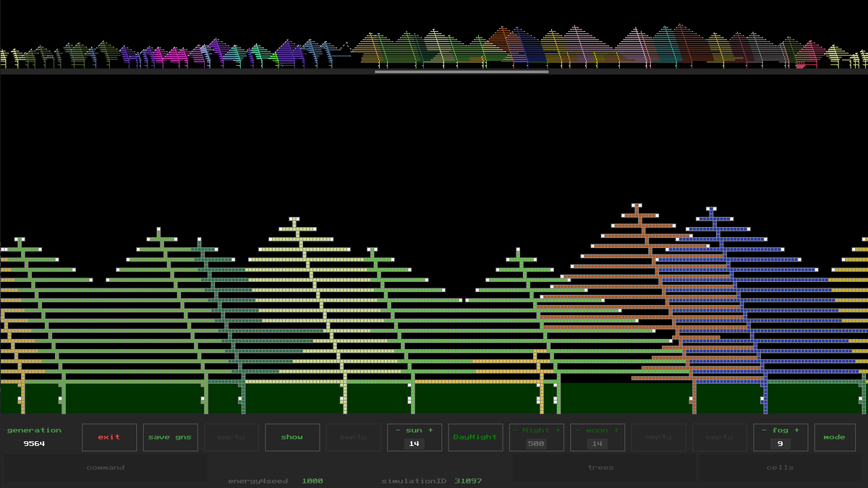868x488 pixels.
Task: Click the simulationID value 31097
Action: point(468,481)
